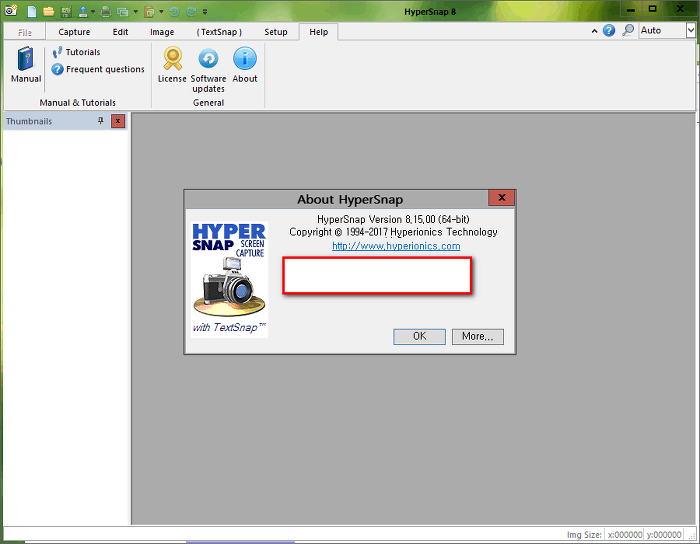
Task: Click the magnifier zoom icon
Action: coord(628,30)
